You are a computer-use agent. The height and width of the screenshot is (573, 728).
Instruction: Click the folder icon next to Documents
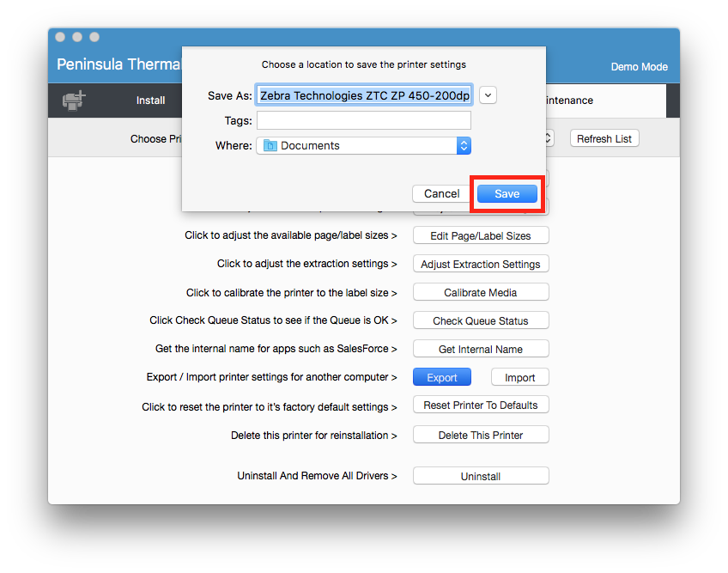(x=270, y=146)
